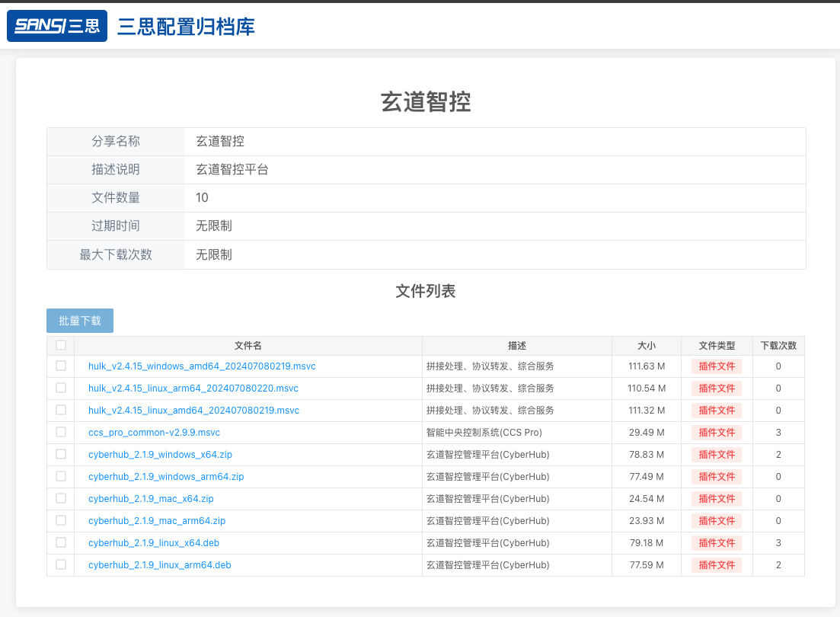Click the 描述 column header
The width and height of the screenshot is (840, 617).
pyautogui.click(x=517, y=346)
